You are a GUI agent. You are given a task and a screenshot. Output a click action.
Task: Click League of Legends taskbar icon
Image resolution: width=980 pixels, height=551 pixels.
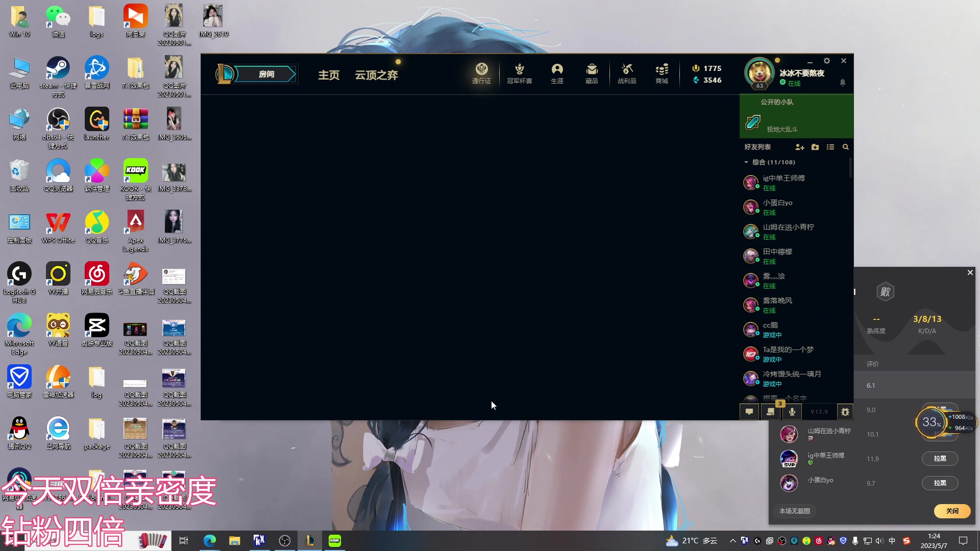310,541
